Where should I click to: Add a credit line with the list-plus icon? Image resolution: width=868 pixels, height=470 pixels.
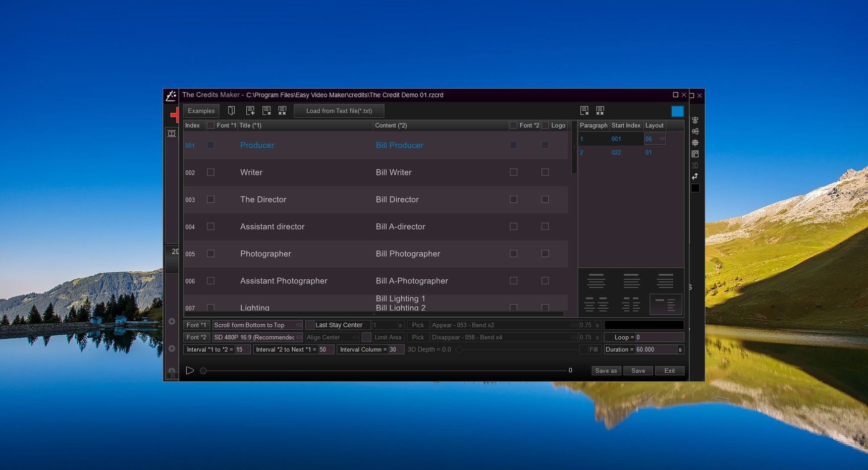(x=250, y=110)
